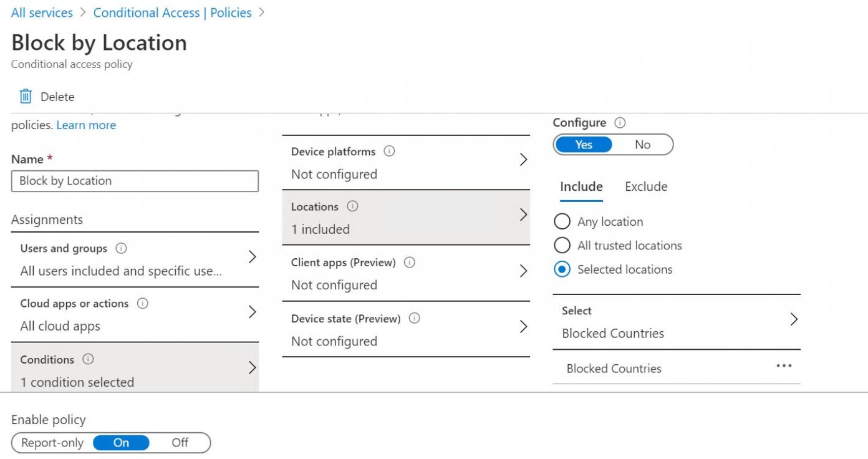Open the Learn more link

click(x=86, y=125)
